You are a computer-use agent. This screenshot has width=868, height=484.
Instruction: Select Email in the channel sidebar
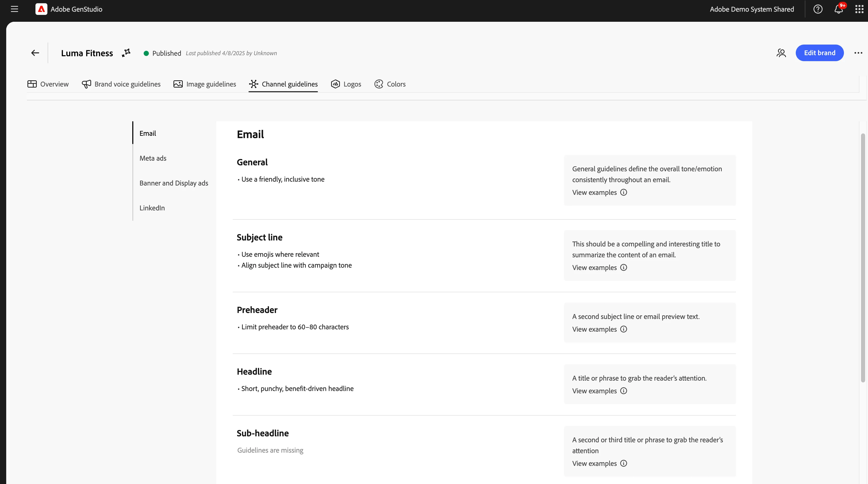click(x=148, y=133)
